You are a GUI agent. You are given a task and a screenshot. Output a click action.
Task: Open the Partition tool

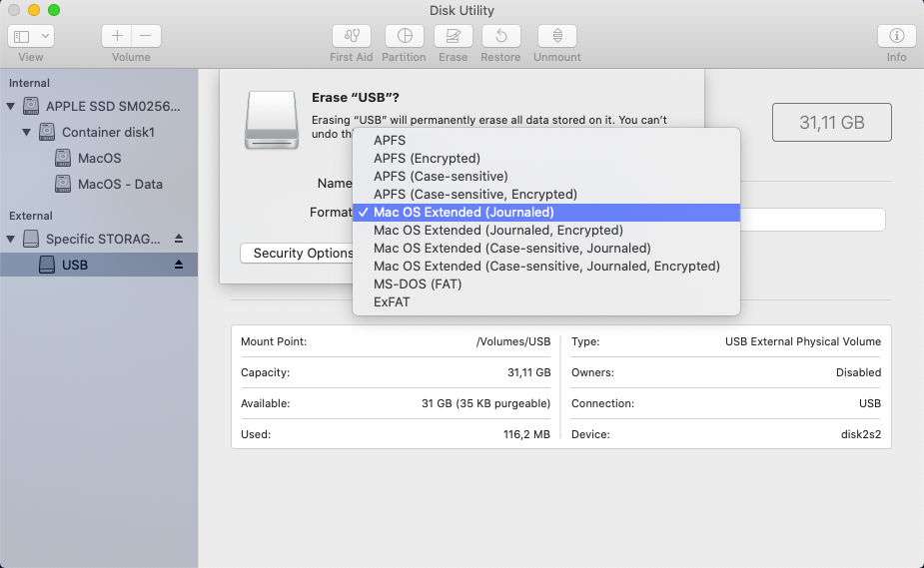[x=405, y=37]
